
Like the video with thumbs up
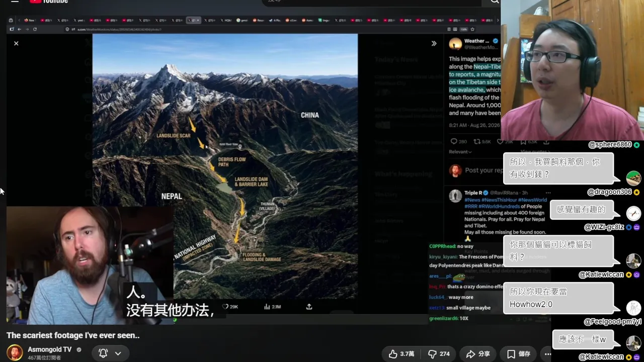tap(401, 354)
